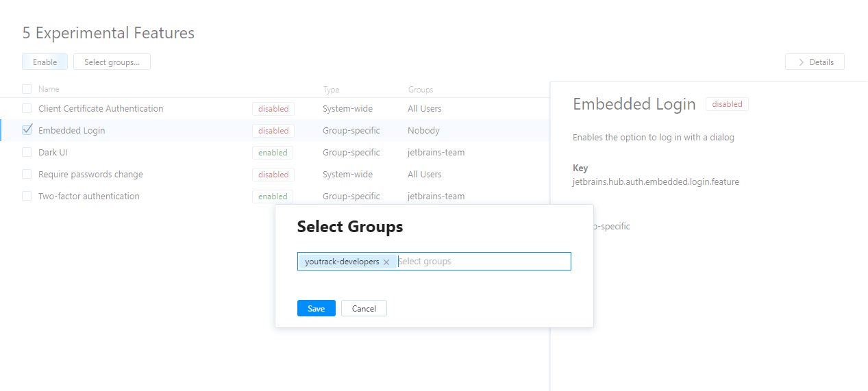Click the Details chevron button
This screenshot has width=868, height=391.
815,62
